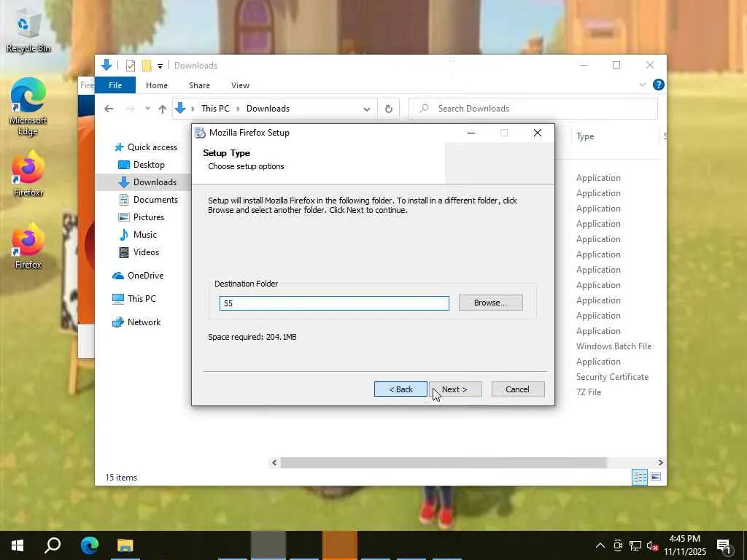
Task: Open the Home ribbon tab
Action: [x=157, y=85]
